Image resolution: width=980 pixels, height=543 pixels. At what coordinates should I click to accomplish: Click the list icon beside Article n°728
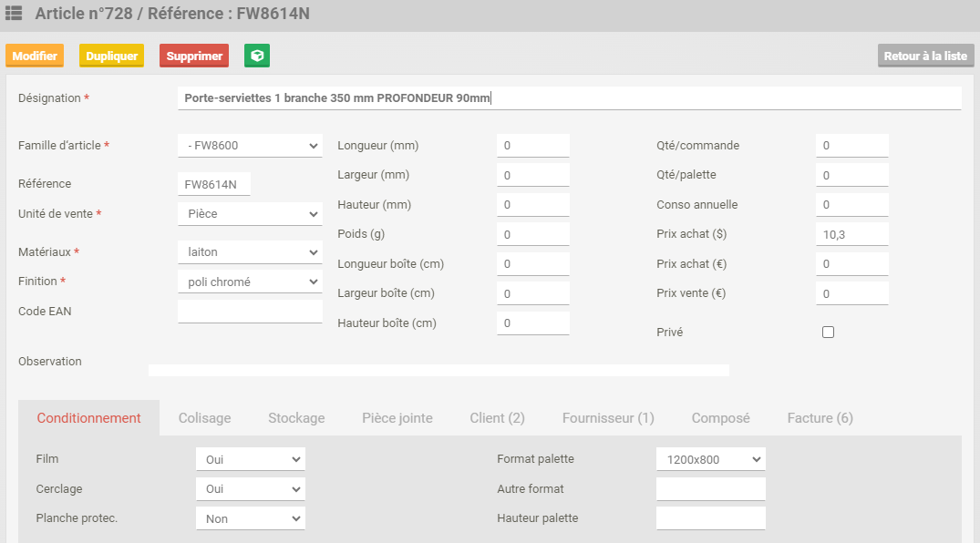(x=15, y=14)
